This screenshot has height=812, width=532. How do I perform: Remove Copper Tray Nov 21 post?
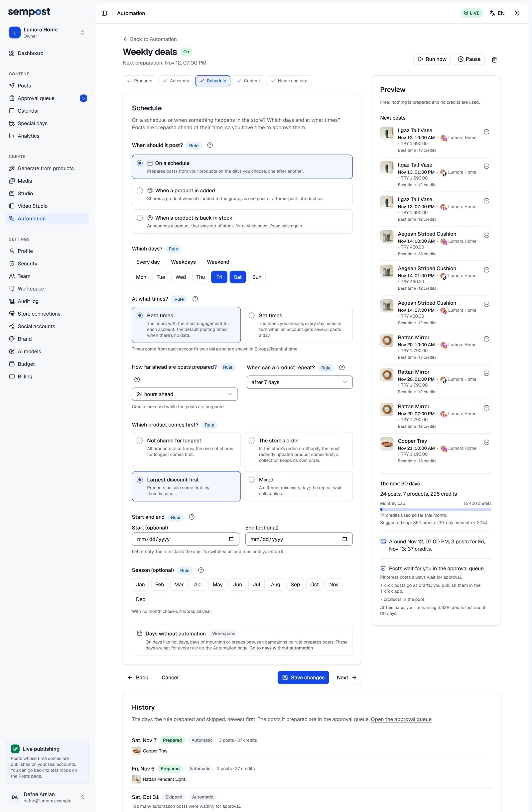[486, 442]
